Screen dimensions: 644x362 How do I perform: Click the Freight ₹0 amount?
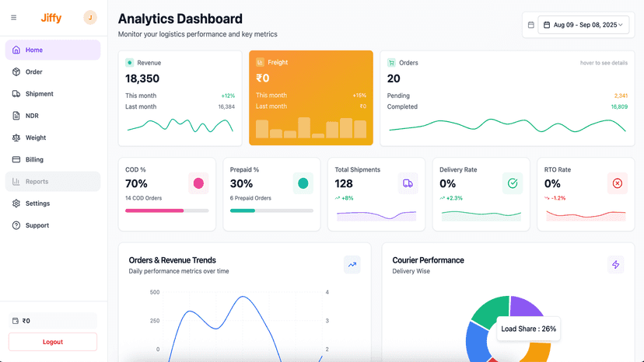[263, 78]
